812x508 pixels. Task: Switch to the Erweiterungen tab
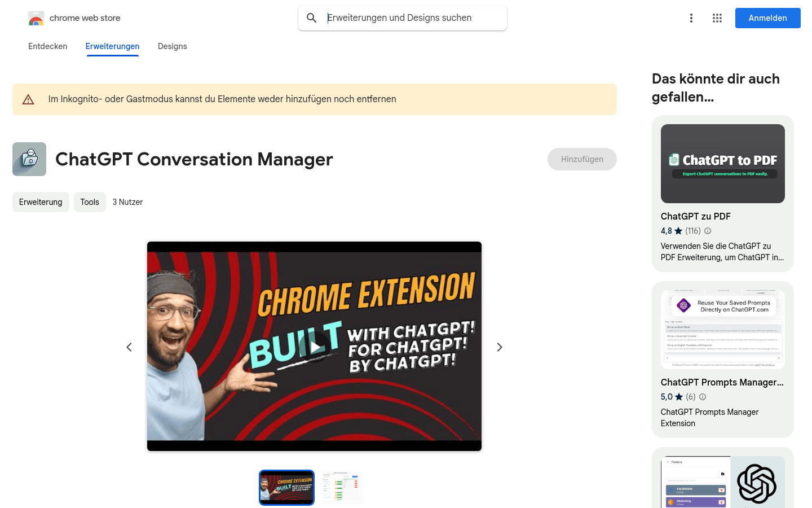[112, 46]
